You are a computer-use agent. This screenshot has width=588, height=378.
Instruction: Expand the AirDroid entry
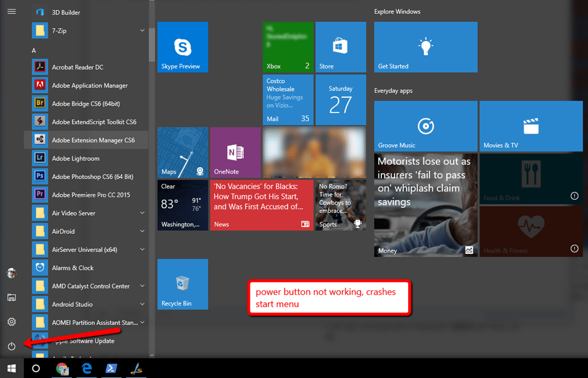pyautogui.click(x=142, y=231)
